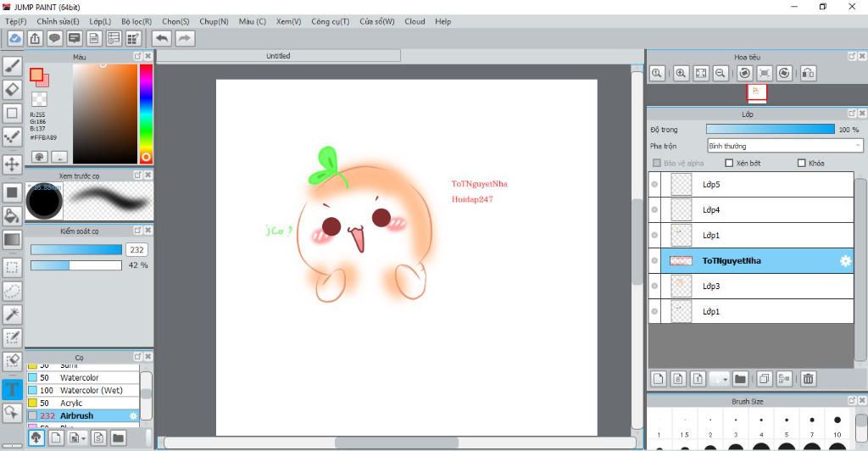This screenshot has height=451, width=868.
Task: Duplicate the current layer
Action: [764, 378]
